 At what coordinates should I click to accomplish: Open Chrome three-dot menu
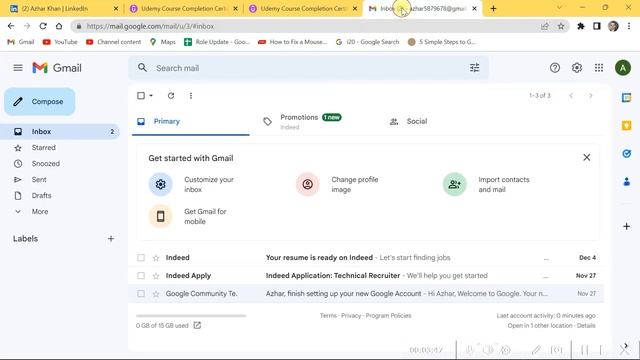[629, 26]
